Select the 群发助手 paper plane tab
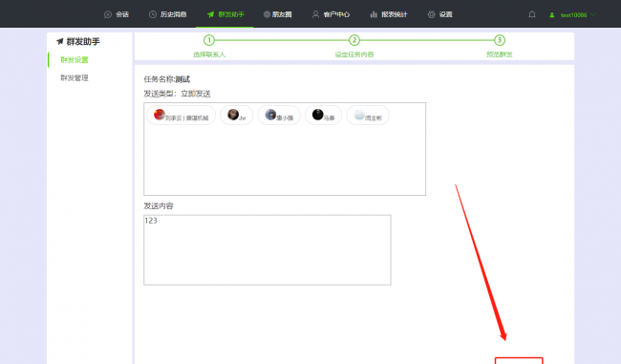Image resolution: width=621 pixels, height=364 pixels. 225,14
